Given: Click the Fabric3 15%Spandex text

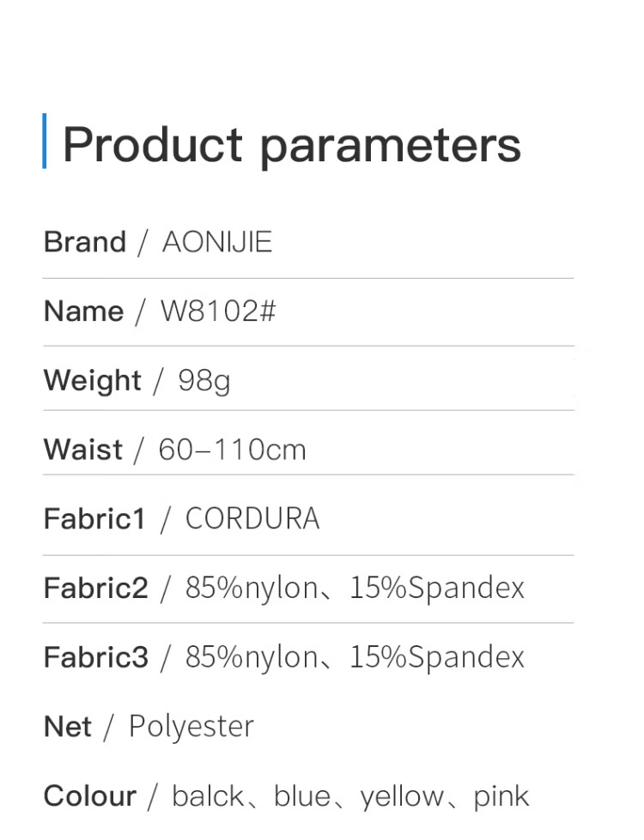Looking at the screenshot, I should point(437,658).
